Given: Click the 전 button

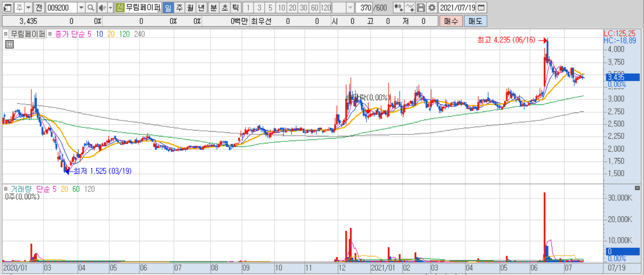Looking at the screenshot, I should point(39,7).
